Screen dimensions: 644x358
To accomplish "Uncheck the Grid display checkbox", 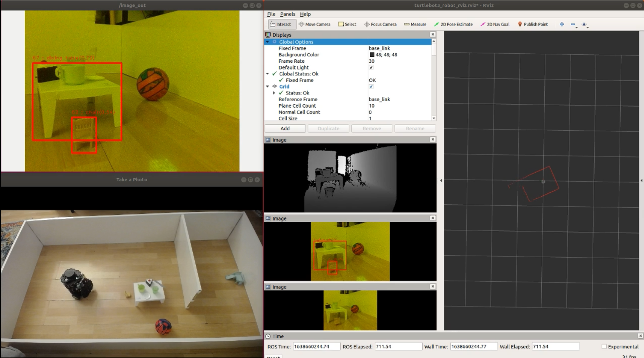I will coord(371,86).
